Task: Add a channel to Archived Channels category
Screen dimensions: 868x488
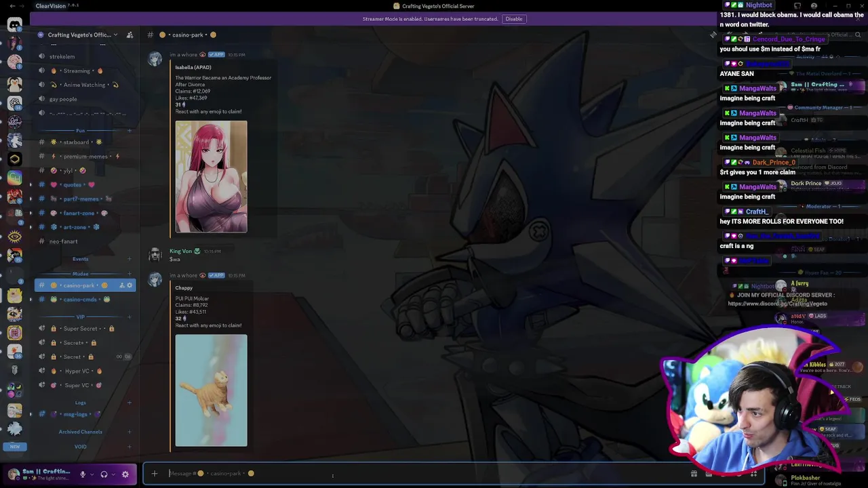Action: point(130,432)
